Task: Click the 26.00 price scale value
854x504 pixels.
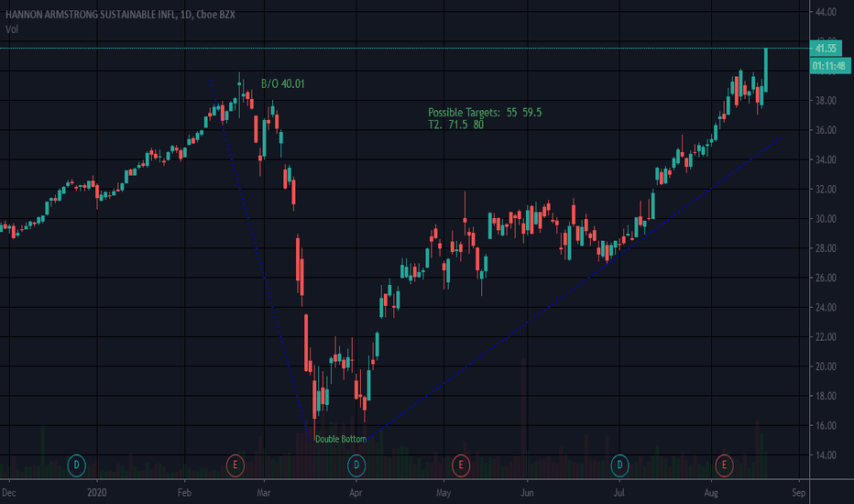Action: pos(826,278)
